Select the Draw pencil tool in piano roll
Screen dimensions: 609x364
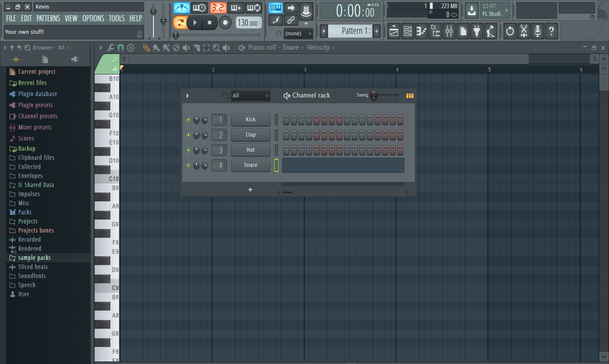coord(146,48)
